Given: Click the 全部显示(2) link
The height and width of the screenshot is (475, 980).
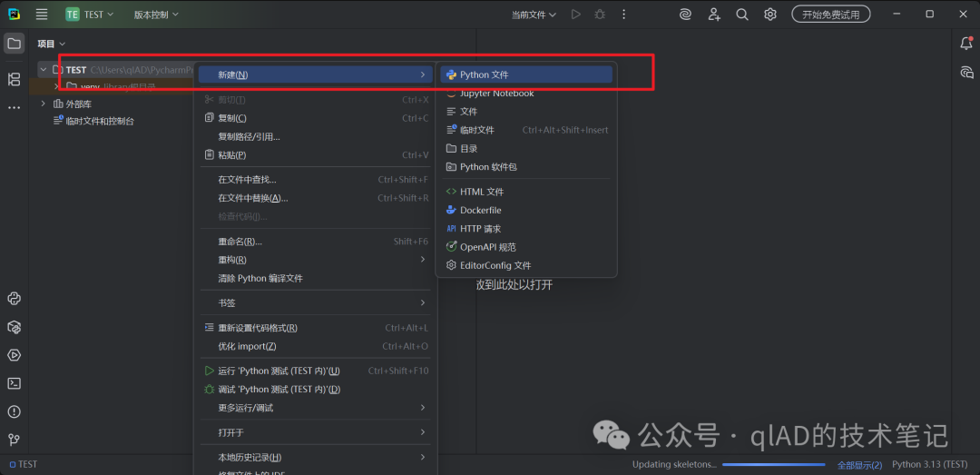Looking at the screenshot, I should click(x=859, y=464).
